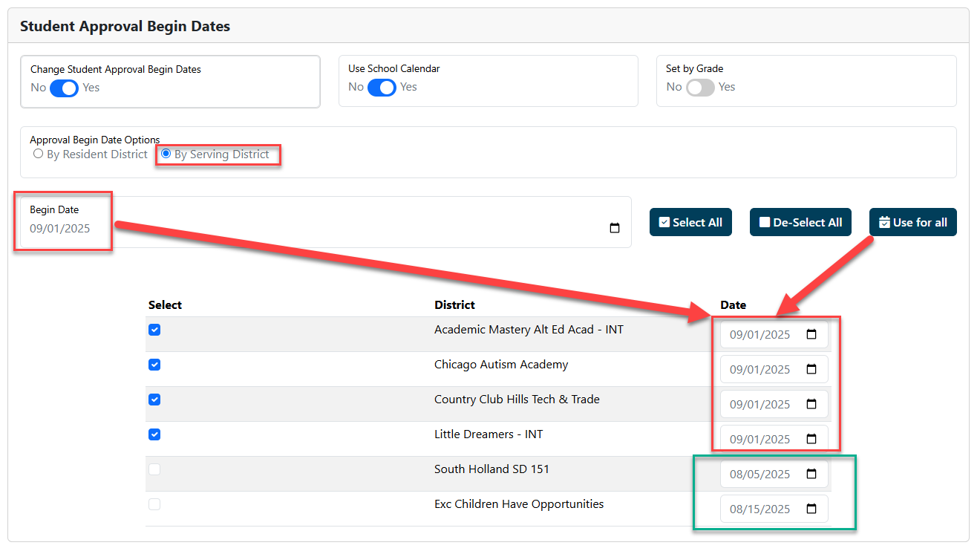980x554 pixels.
Task: Toggle Change Student Approval Begin Dates switch
Action: coord(64,88)
